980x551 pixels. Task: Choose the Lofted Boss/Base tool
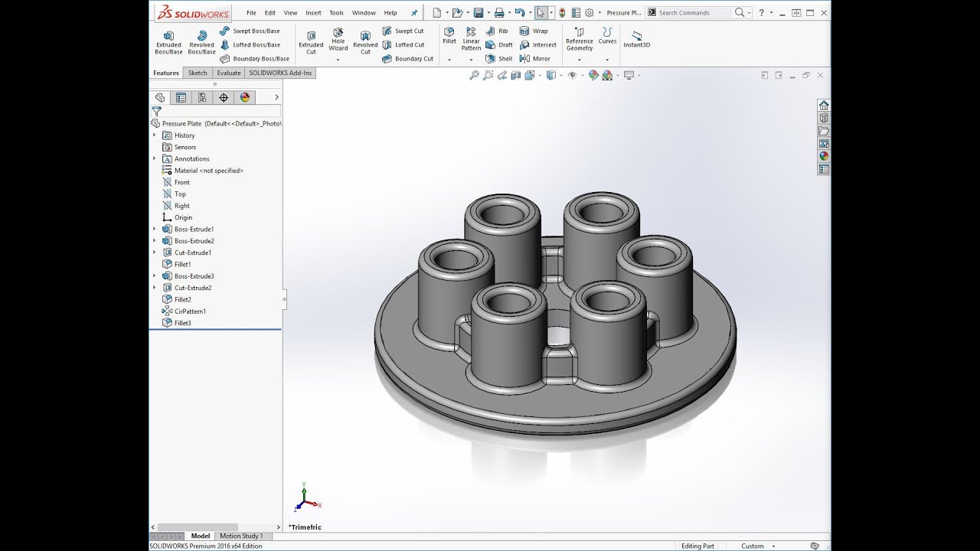[x=250, y=44]
